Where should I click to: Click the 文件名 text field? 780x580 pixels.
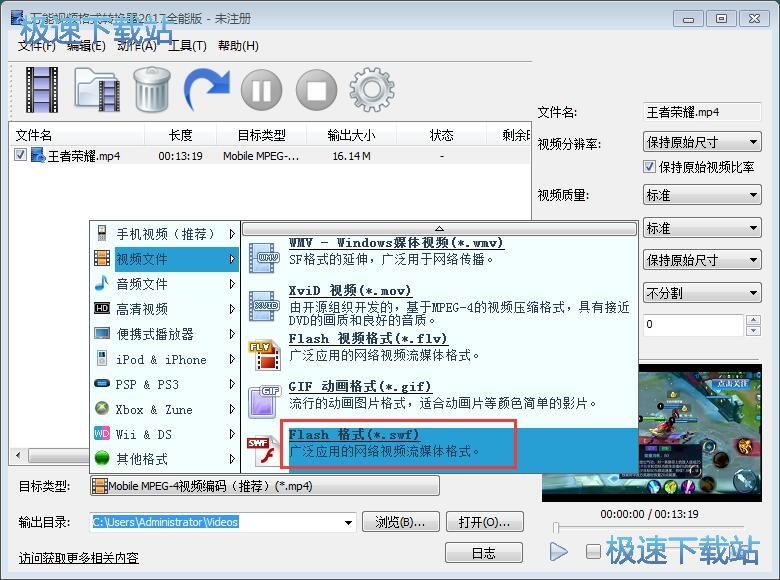click(702, 112)
